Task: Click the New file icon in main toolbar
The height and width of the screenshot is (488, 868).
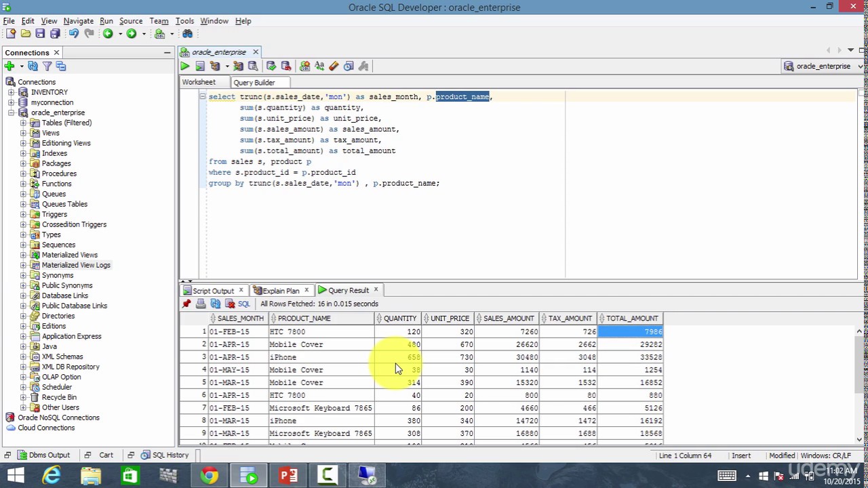Action: 11,33
